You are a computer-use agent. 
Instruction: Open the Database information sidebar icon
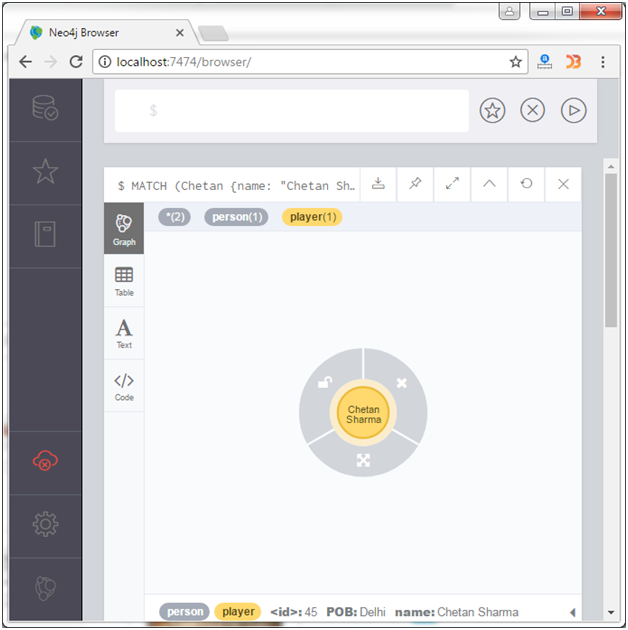(45, 108)
